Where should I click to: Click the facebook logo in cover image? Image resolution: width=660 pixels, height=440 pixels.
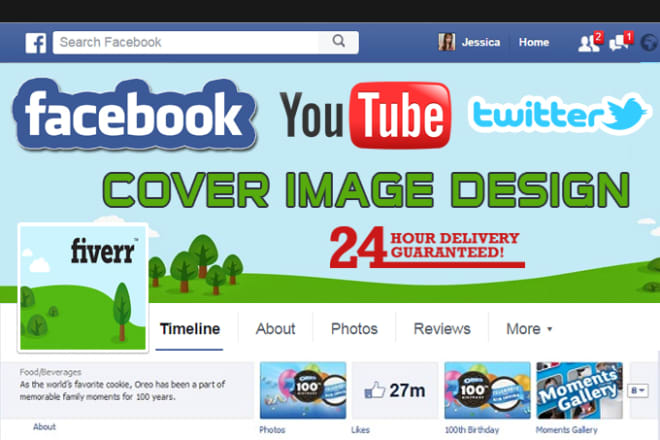click(x=134, y=115)
